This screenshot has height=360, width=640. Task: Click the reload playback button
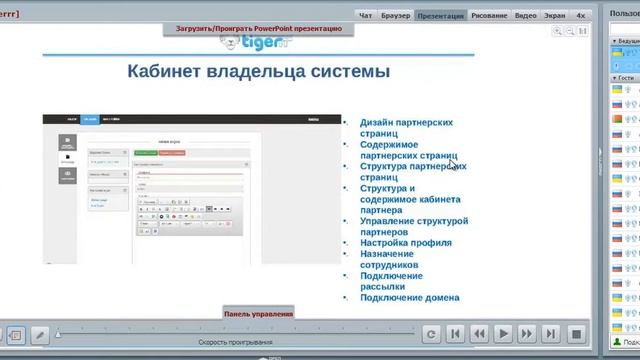pyautogui.click(x=431, y=334)
